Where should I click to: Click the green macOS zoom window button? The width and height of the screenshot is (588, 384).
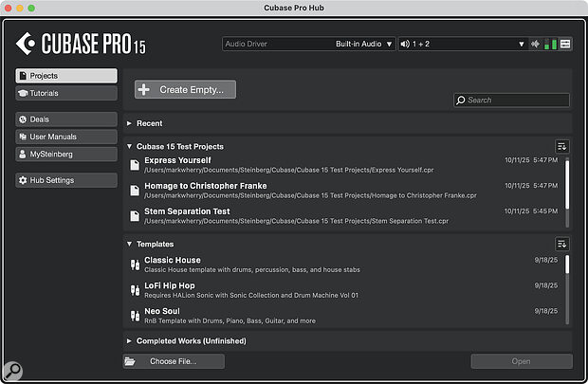31,8
